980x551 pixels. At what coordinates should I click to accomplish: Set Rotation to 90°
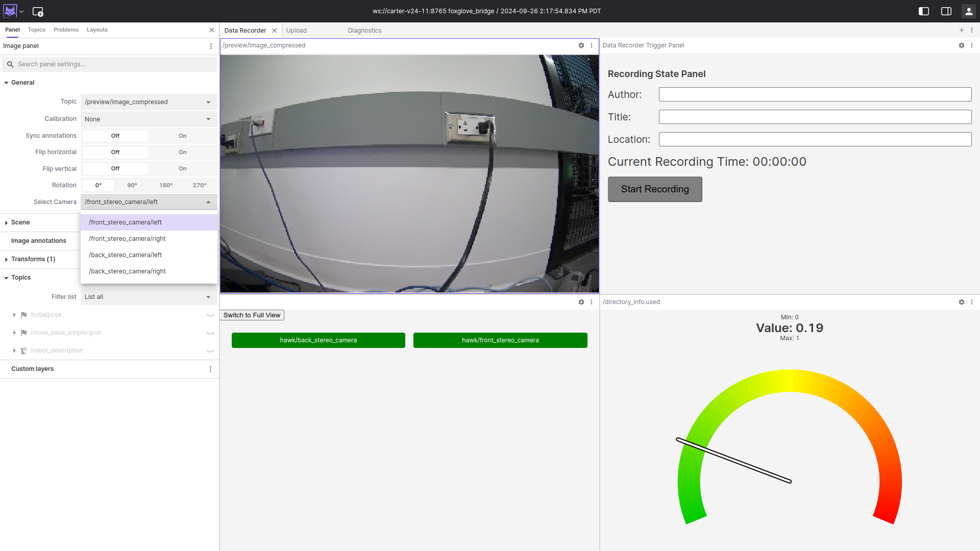point(132,185)
